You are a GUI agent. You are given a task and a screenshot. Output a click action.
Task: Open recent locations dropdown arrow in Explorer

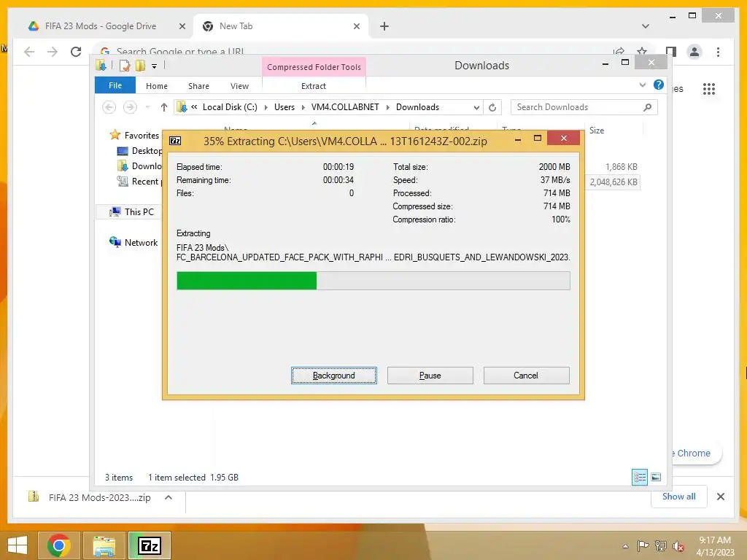click(147, 107)
